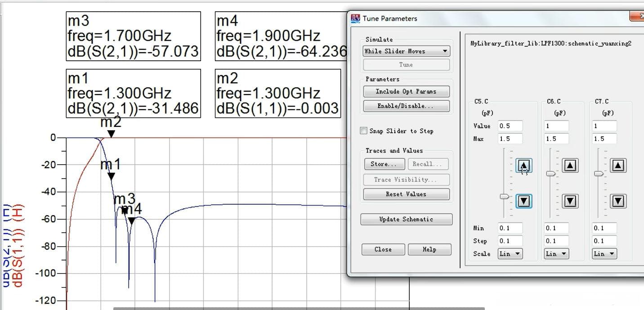The image size is (644, 310).
Task: Click the C5.C Min field
Action: [510, 228]
